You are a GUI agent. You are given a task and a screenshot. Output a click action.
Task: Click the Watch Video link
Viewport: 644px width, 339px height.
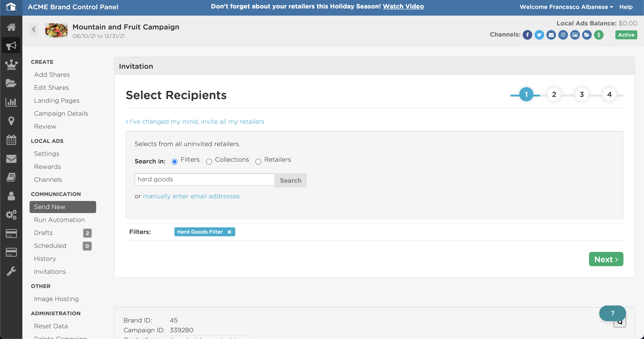(403, 6)
